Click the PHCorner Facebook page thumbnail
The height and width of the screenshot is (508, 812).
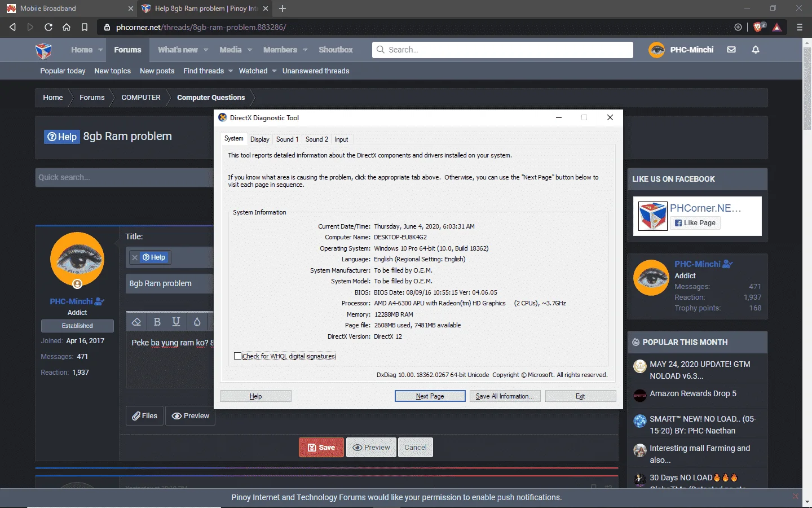point(653,216)
